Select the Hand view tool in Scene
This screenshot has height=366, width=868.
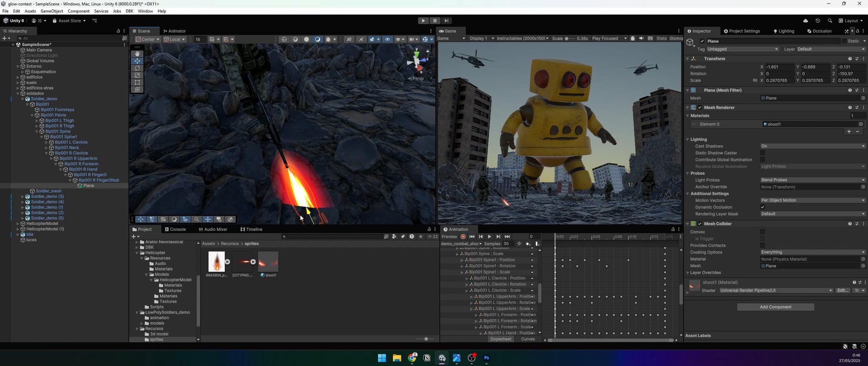[x=137, y=54]
